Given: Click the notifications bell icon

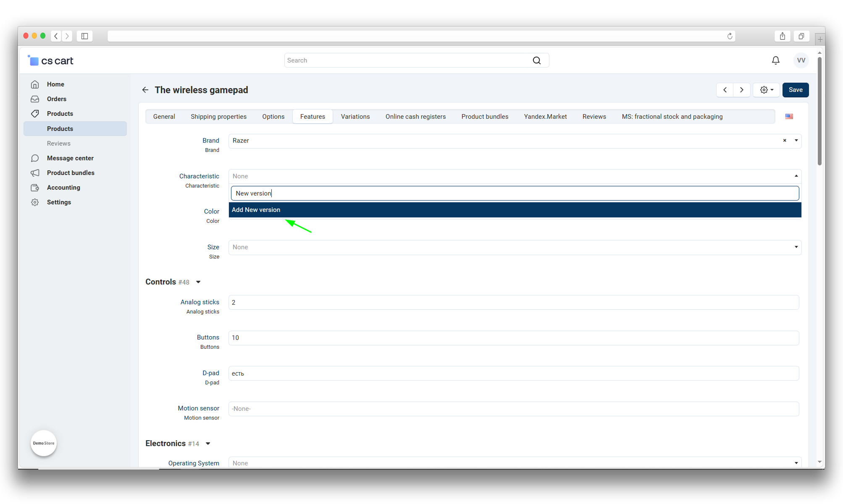Looking at the screenshot, I should tap(775, 60).
